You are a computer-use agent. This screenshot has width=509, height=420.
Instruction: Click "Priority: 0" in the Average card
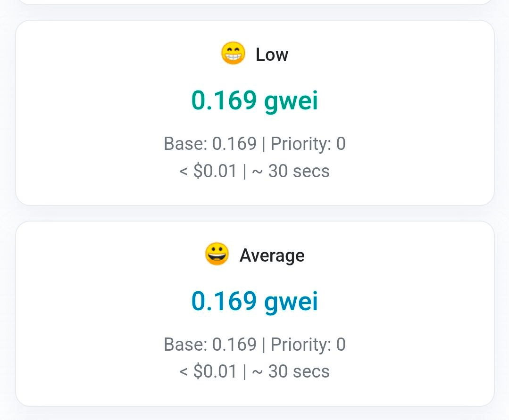click(x=308, y=344)
